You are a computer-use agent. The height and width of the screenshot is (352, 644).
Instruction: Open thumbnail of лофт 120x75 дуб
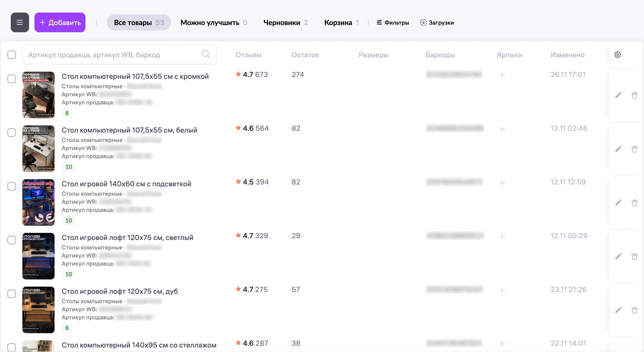point(38,310)
